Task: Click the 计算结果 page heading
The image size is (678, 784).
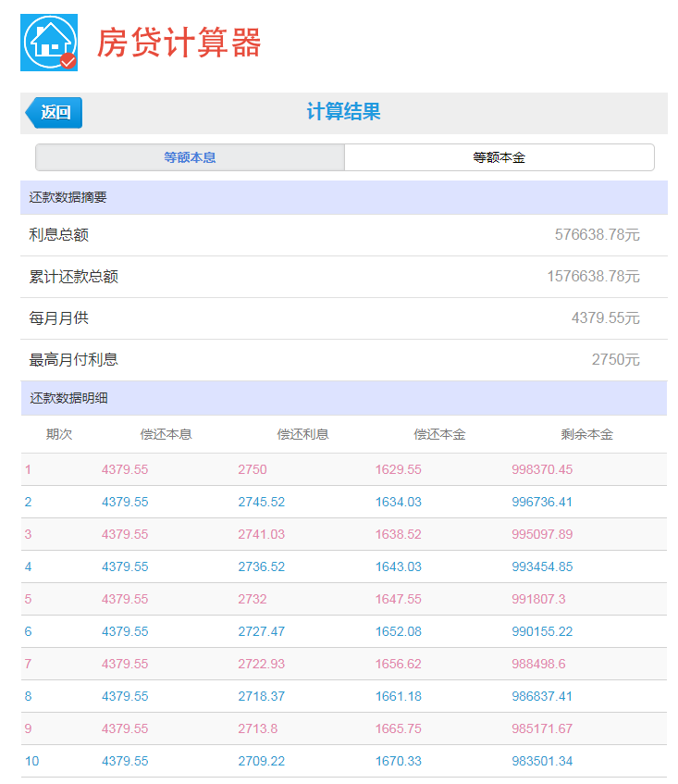Action: click(343, 113)
